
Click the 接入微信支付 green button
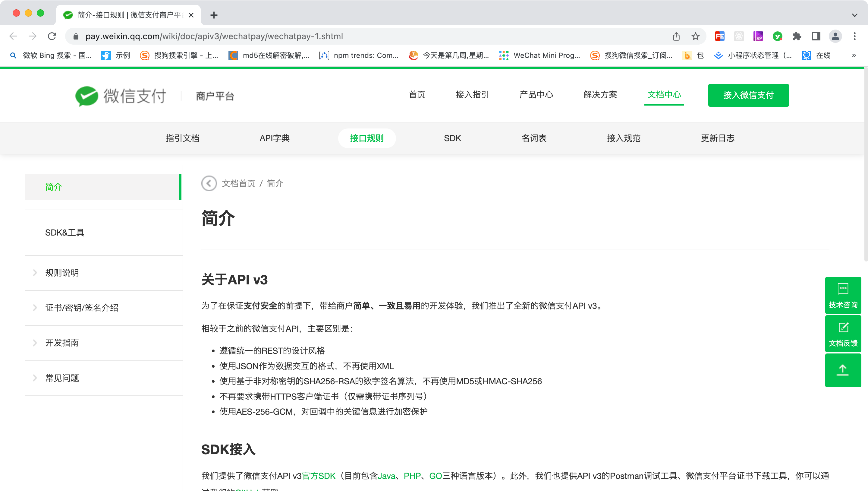748,95
